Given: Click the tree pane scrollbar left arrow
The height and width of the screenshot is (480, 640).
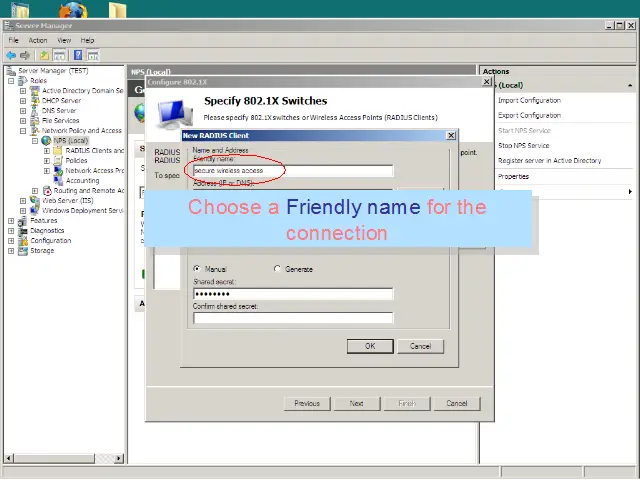Looking at the screenshot, I should click(x=8, y=458).
